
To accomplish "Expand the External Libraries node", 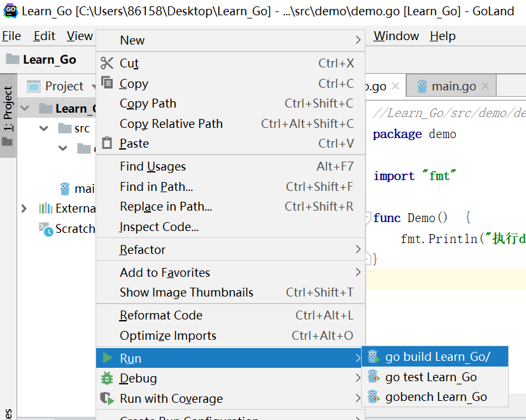I will (x=24, y=209).
